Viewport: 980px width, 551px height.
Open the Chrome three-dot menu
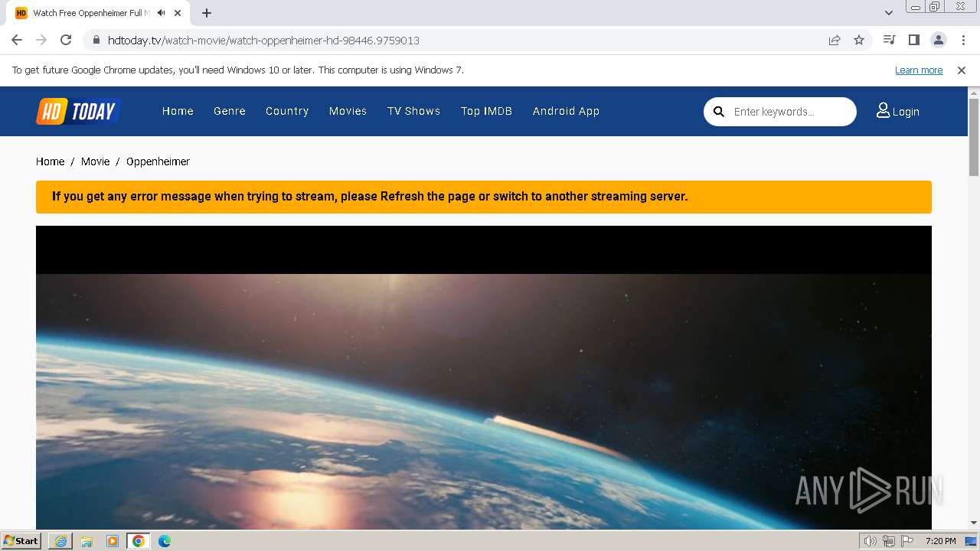[962, 40]
